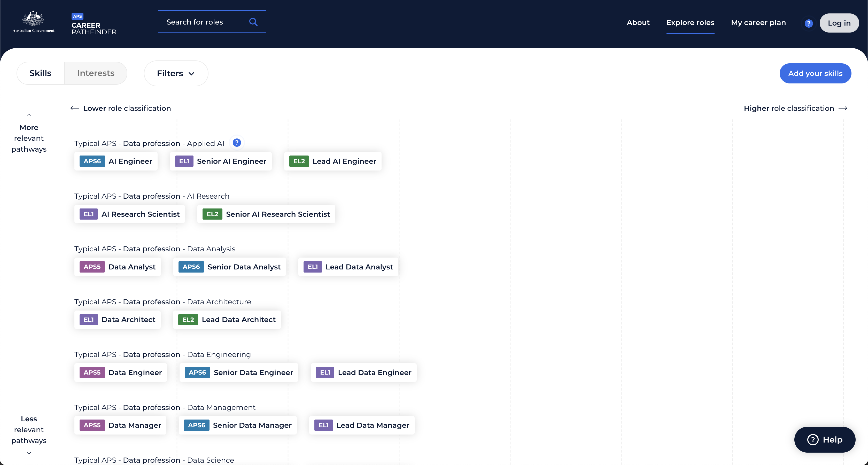Image resolution: width=868 pixels, height=465 pixels.
Task: Open My career plan page
Action: pos(758,22)
